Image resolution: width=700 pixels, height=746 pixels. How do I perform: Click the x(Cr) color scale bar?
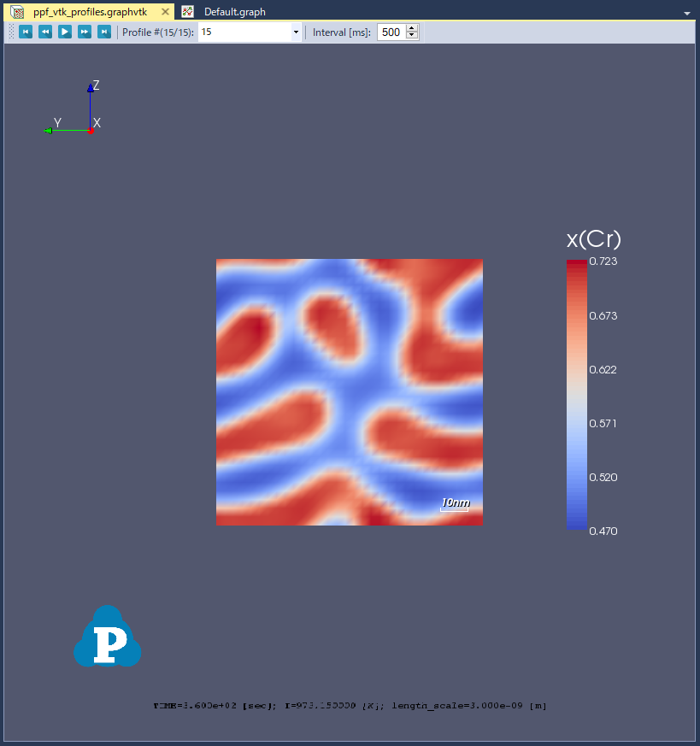click(x=576, y=394)
